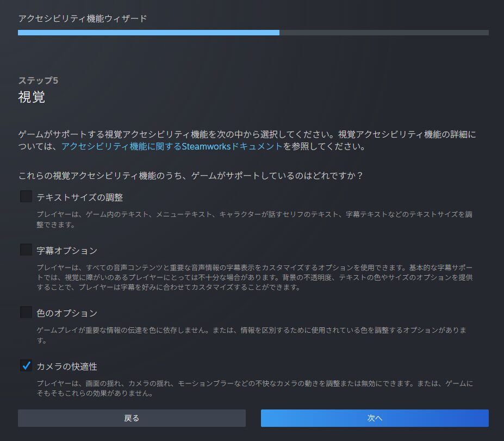
Task: Click the アクセシビリティ機能ウィザード title
Action: click(x=83, y=18)
